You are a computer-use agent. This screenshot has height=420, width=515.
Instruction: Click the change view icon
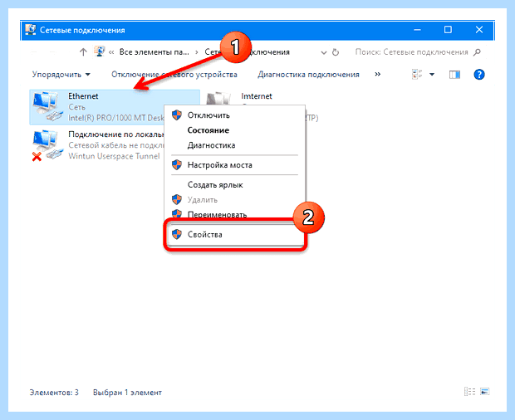click(417, 74)
